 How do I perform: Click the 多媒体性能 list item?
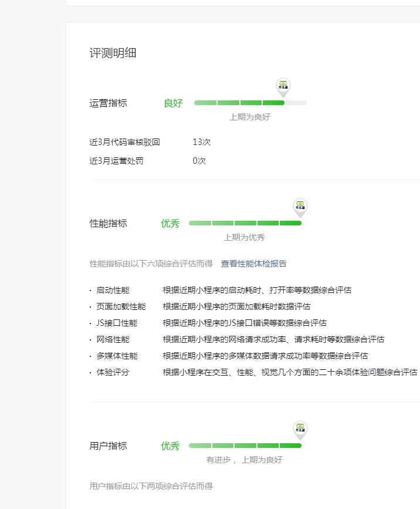click(117, 356)
